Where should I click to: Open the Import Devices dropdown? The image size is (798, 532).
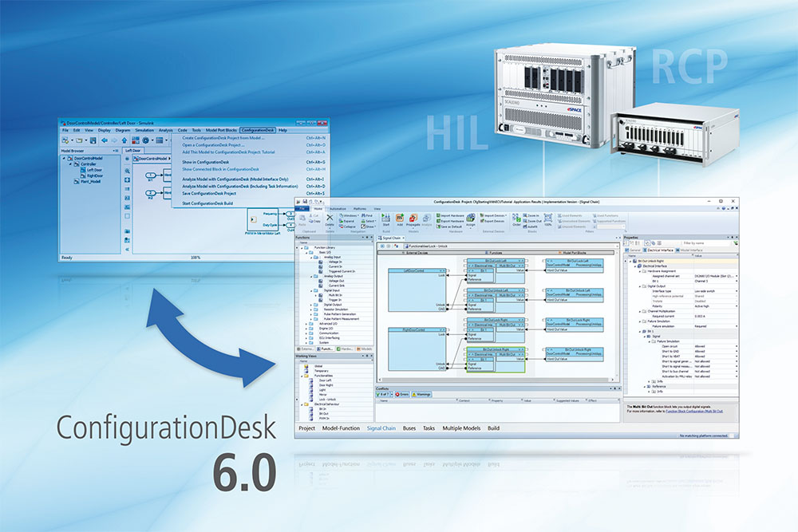492,215
